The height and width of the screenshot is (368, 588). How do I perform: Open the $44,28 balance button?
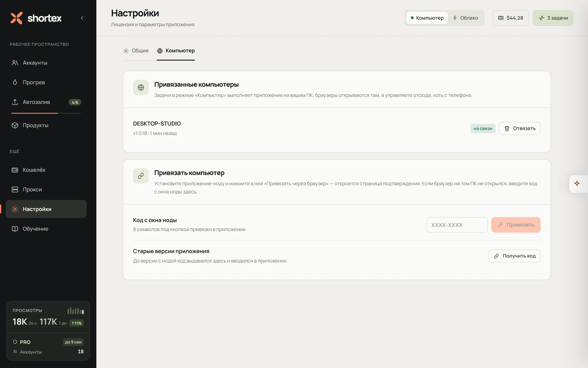(510, 18)
